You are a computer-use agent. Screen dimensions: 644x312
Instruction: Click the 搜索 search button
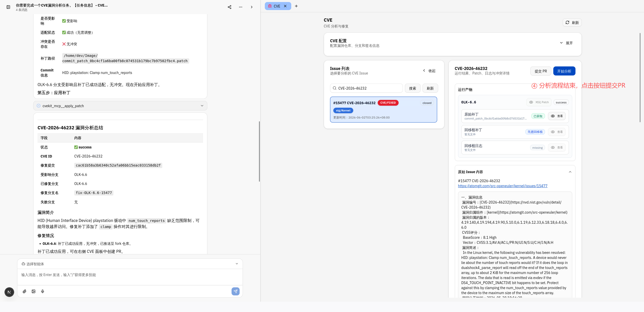click(x=412, y=88)
